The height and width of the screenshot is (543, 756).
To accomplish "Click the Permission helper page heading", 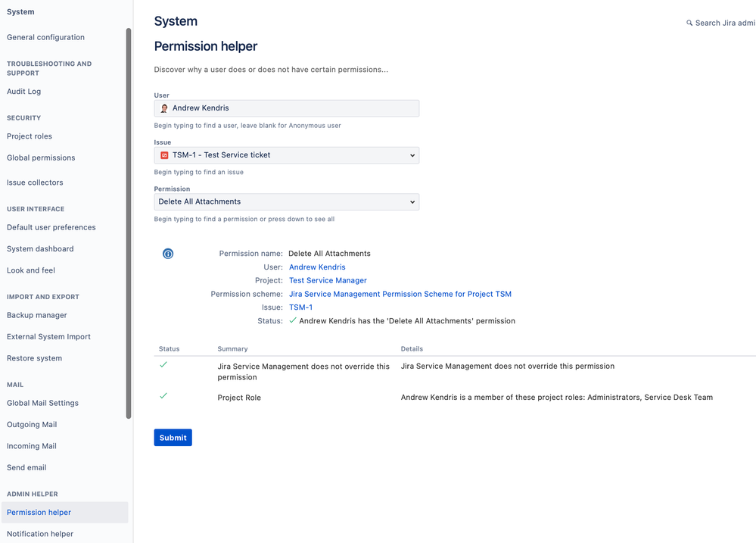I will [205, 46].
